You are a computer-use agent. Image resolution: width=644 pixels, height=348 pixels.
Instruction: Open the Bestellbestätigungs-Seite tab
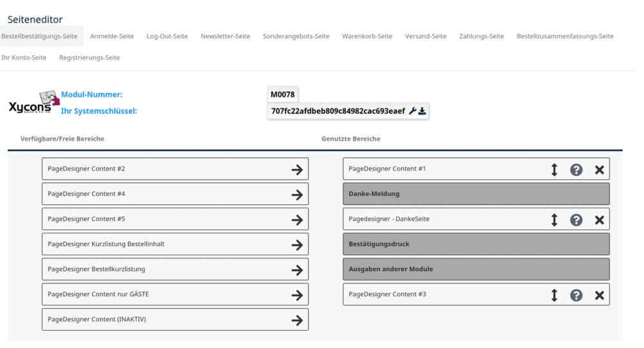(x=39, y=36)
